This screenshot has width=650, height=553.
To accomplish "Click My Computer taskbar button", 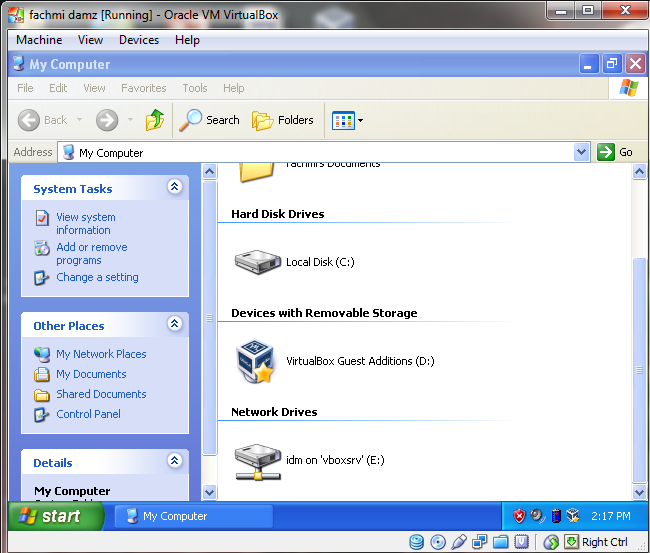I will click(x=194, y=516).
